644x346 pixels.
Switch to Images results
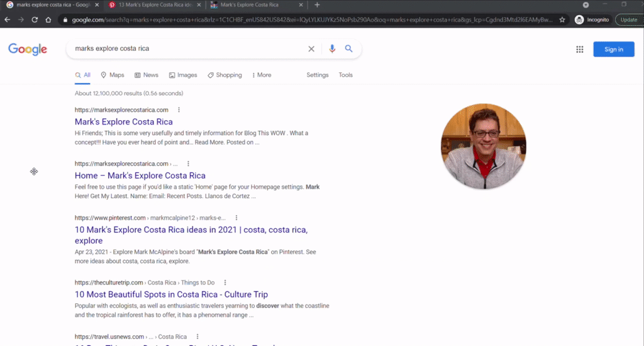[x=183, y=75]
